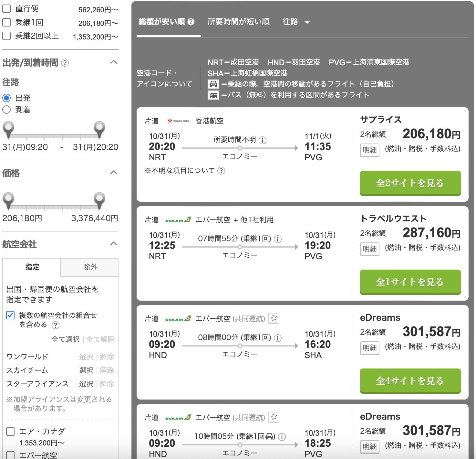Image resolution: width=476 pixels, height=459 pixels.
Task: Click help icon beside 出発/到着時間
Action: 65,63
